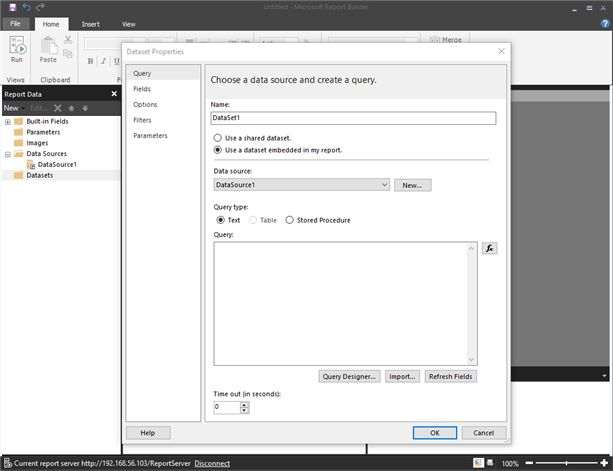Click the Undo arrow icon
The height and width of the screenshot is (471, 613).
pos(27,6)
